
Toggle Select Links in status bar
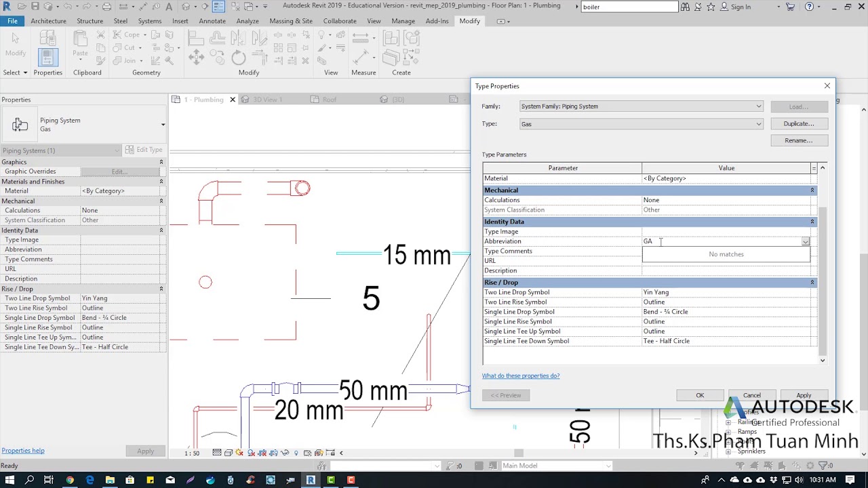point(741,466)
